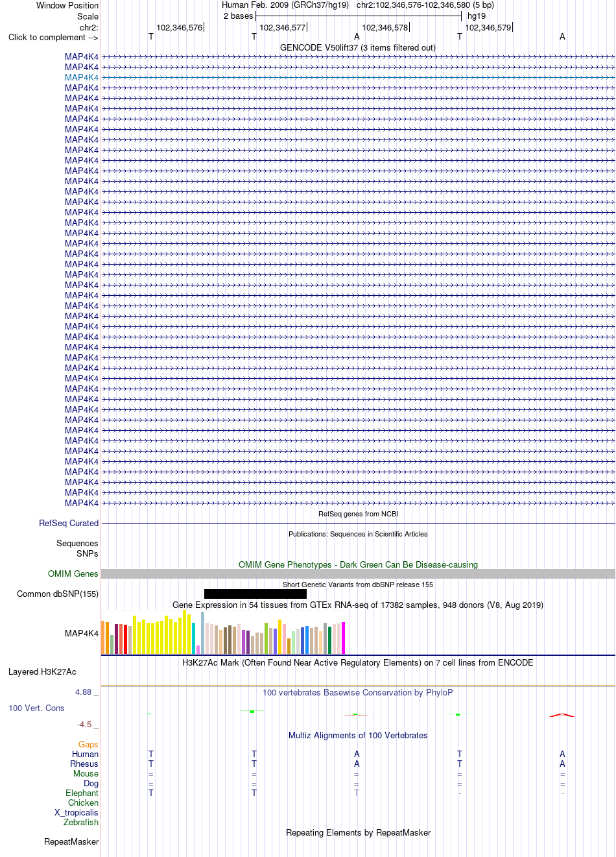
Task: Open OMIM Genes track label
Action: (73, 573)
